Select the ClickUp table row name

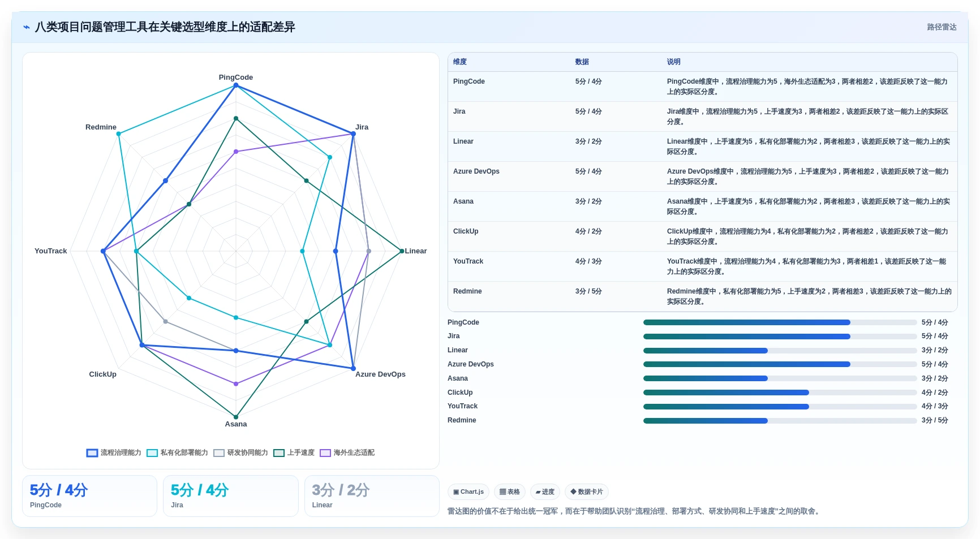466,231
